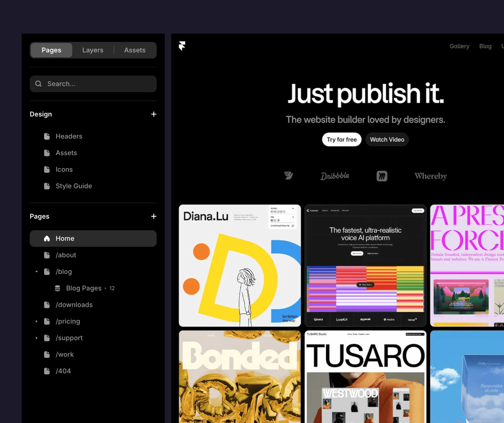Screen dimensions: 504x423
Task: Click the /404 page file icon
Action: 47,371
